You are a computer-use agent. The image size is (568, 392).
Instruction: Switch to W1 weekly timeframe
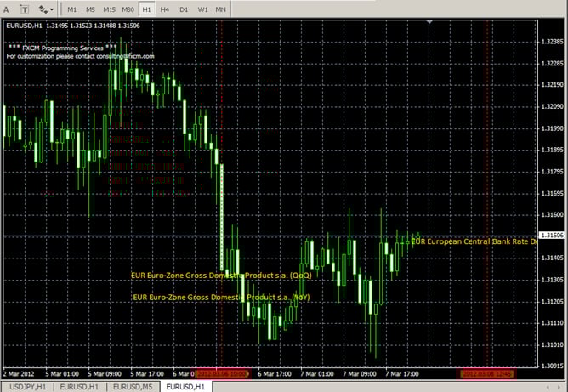(x=202, y=9)
